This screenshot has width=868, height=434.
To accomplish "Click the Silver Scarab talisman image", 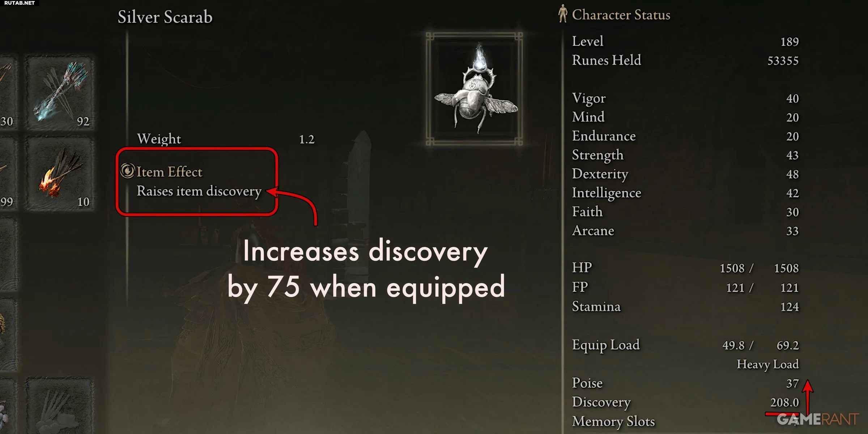I will click(475, 89).
